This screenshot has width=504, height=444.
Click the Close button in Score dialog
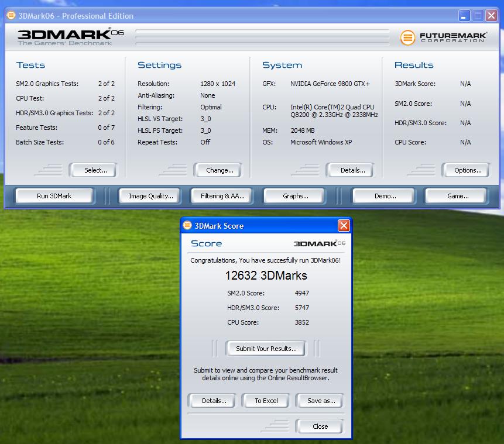tap(320, 426)
